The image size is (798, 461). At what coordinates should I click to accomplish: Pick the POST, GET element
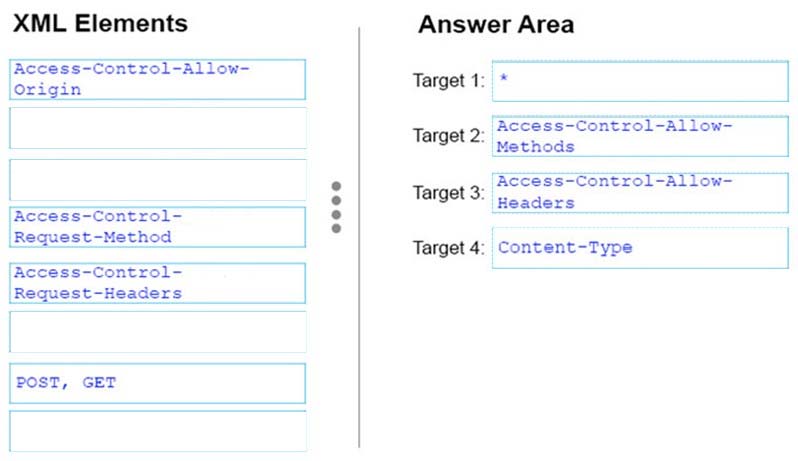click(x=157, y=383)
